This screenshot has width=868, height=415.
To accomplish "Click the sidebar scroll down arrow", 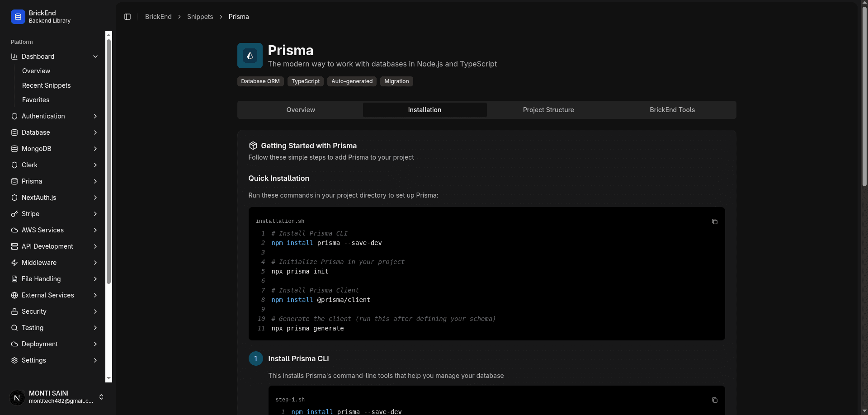I will click(x=108, y=378).
